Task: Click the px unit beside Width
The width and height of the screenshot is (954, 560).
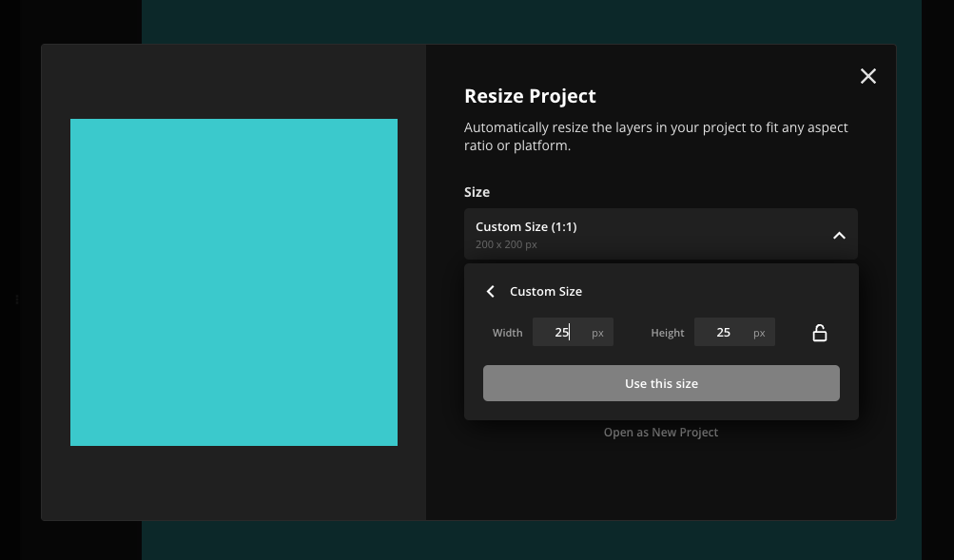Action: point(597,333)
